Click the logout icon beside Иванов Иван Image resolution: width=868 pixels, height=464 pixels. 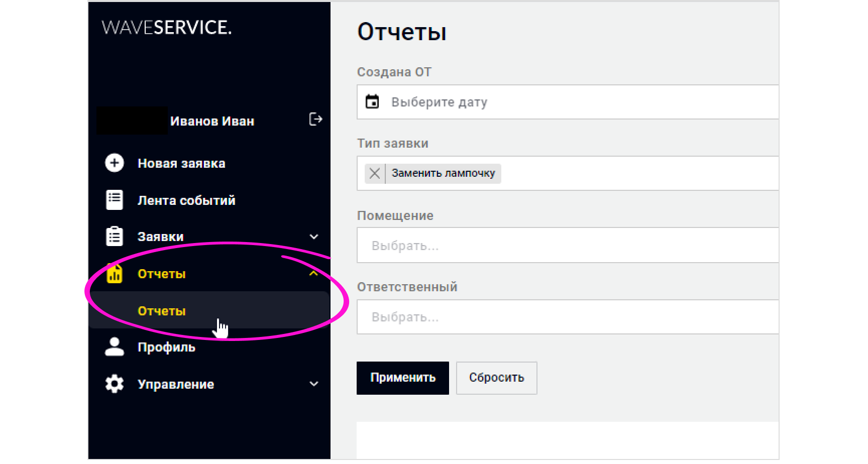(x=315, y=120)
